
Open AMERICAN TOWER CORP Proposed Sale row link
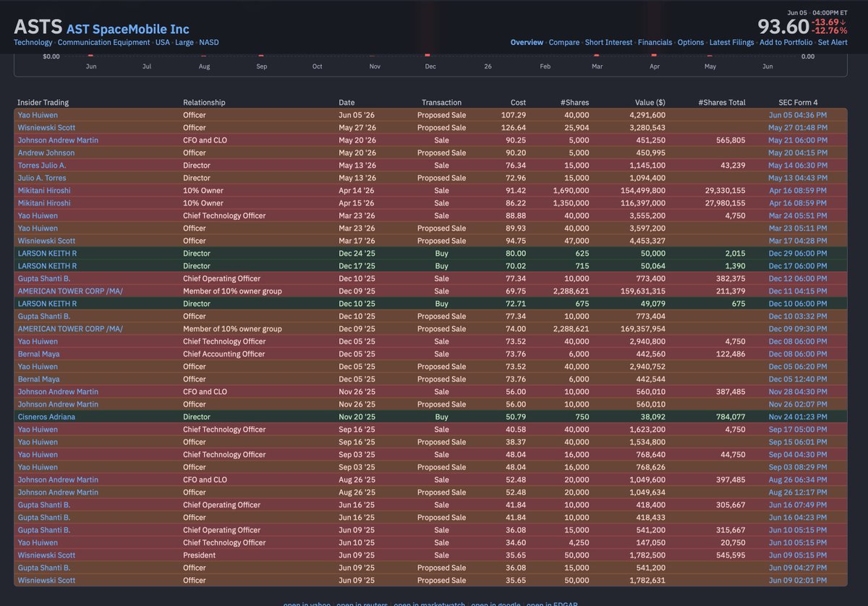click(x=70, y=329)
